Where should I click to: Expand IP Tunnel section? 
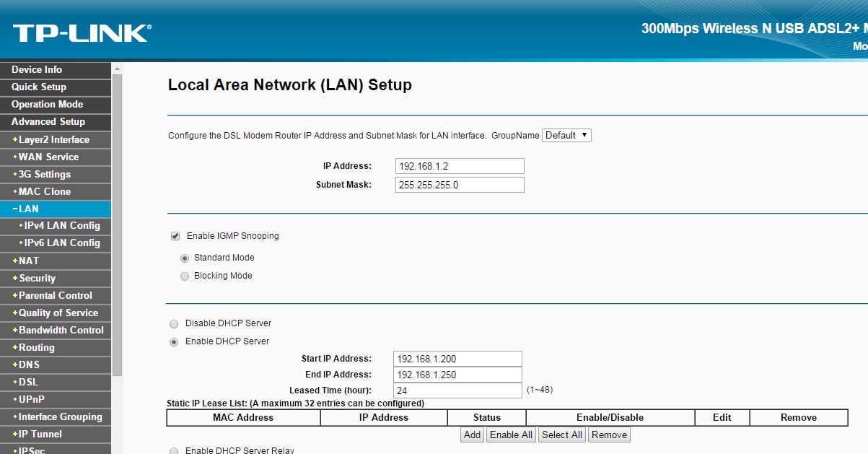pyautogui.click(x=56, y=435)
